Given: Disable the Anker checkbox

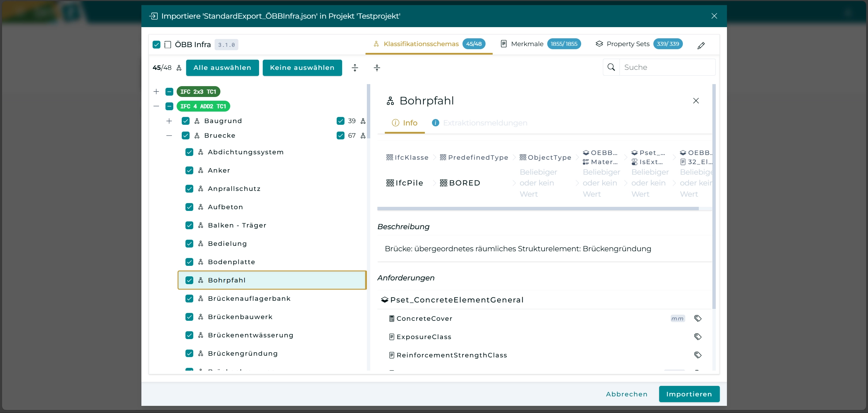Looking at the screenshot, I should (189, 171).
